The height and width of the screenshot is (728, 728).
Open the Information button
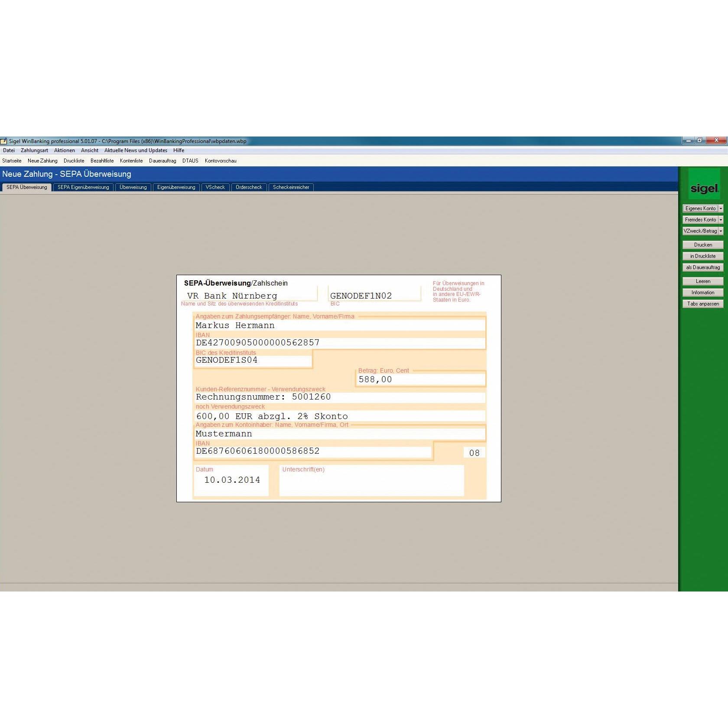click(x=702, y=292)
